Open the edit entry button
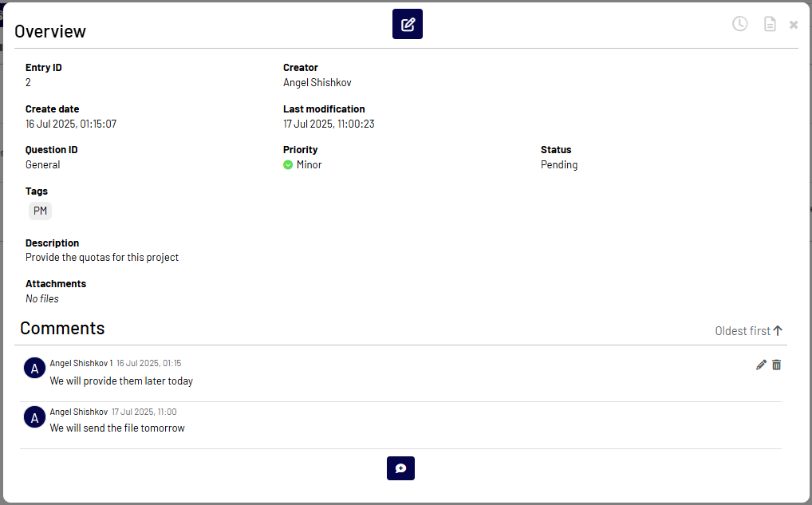The width and height of the screenshot is (812, 505). (407, 24)
